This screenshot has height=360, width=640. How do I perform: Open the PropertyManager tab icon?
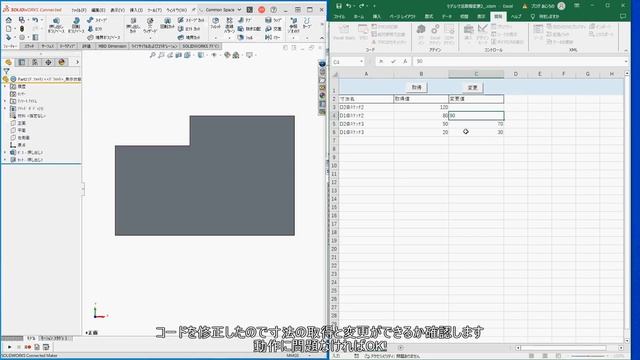[22, 62]
